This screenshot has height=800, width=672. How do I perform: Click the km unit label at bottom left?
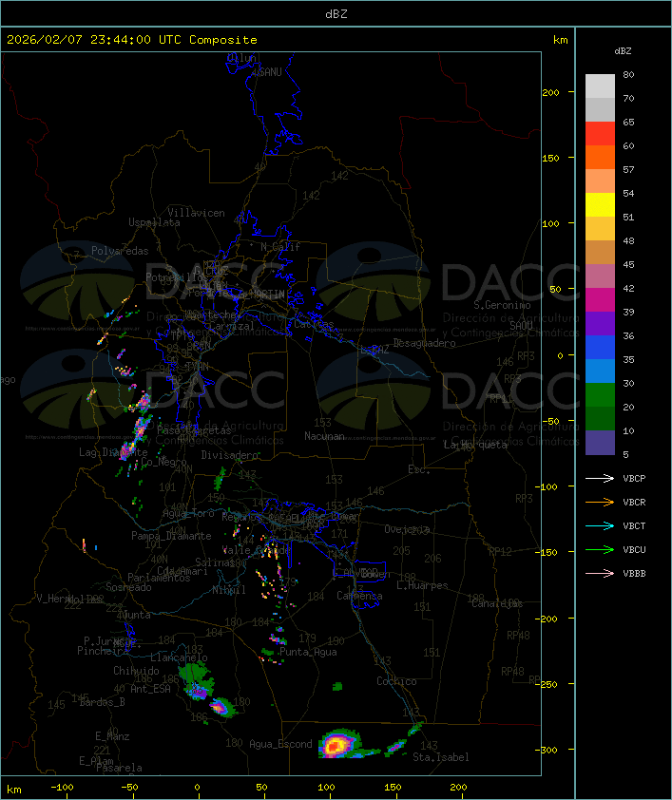point(13,790)
